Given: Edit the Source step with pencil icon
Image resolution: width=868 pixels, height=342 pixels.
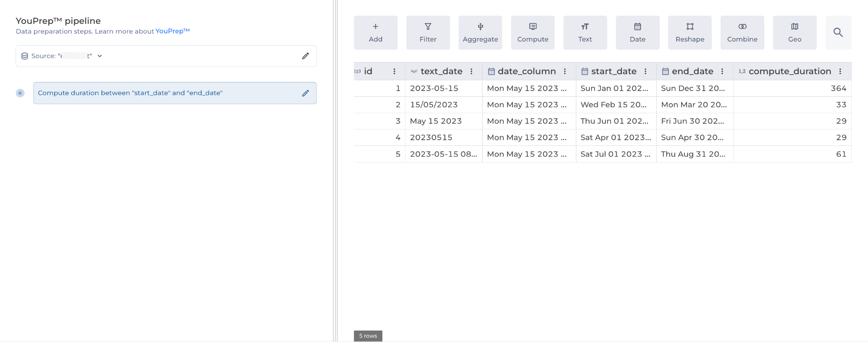Looking at the screenshot, I should [306, 56].
